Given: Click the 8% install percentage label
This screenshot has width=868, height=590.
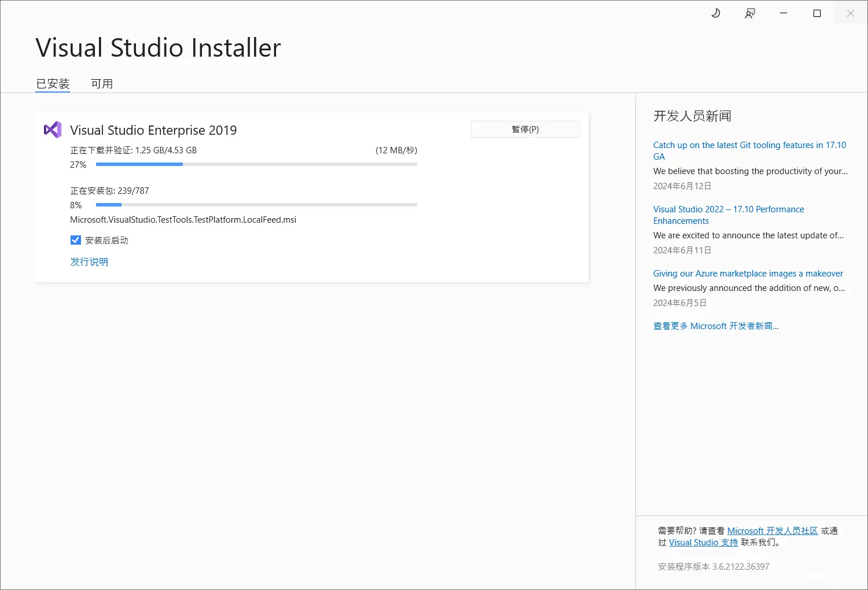Looking at the screenshot, I should (76, 205).
